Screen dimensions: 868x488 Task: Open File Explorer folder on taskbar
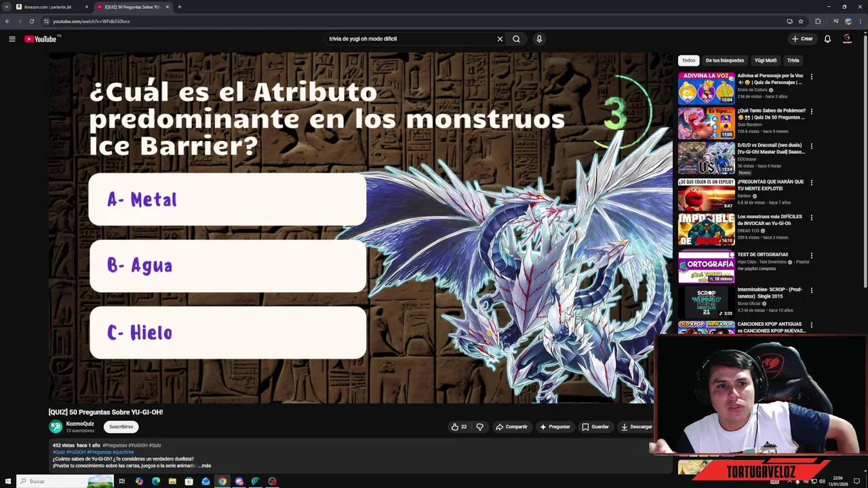click(172, 481)
